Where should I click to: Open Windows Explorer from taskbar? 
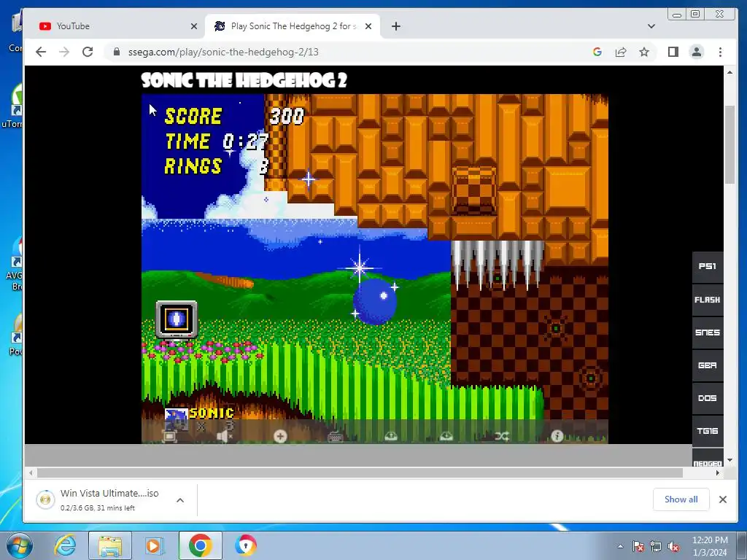[110, 545]
